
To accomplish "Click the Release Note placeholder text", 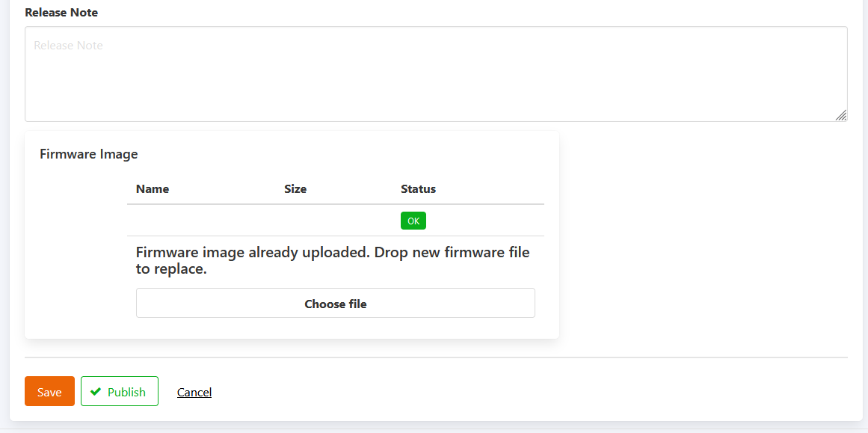I will (68, 45).
